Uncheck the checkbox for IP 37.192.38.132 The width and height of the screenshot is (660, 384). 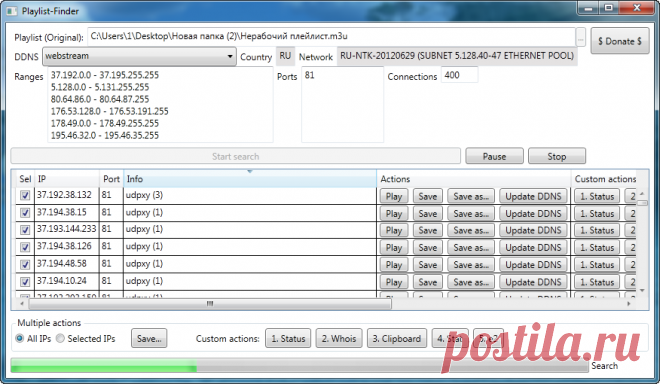(x=25, y=196)
